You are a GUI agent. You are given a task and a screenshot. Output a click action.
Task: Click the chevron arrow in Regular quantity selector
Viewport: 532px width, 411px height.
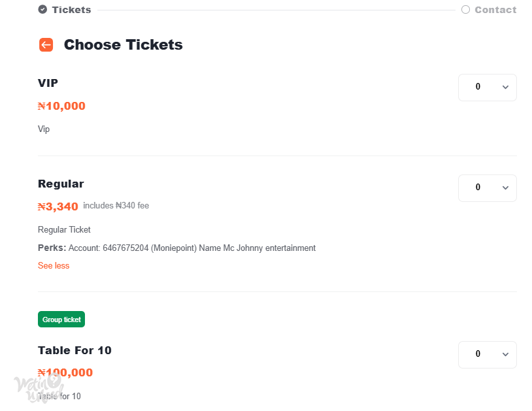505,188
